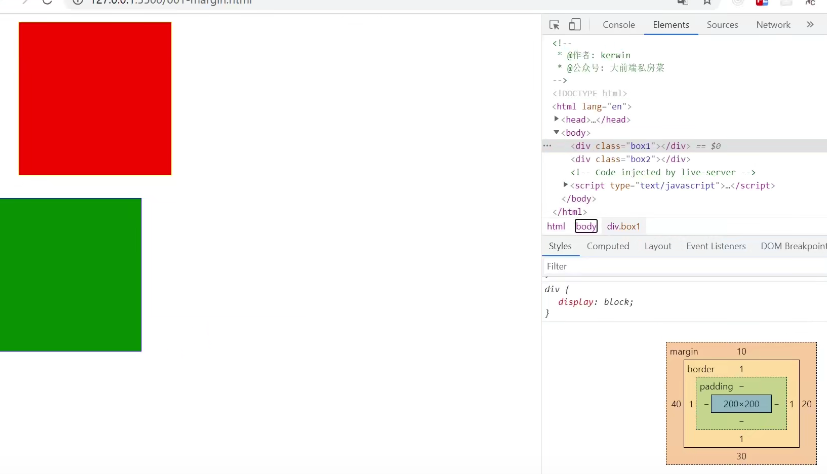Click the browser address bar URL
827x474 pixels.
coord(171,2)
